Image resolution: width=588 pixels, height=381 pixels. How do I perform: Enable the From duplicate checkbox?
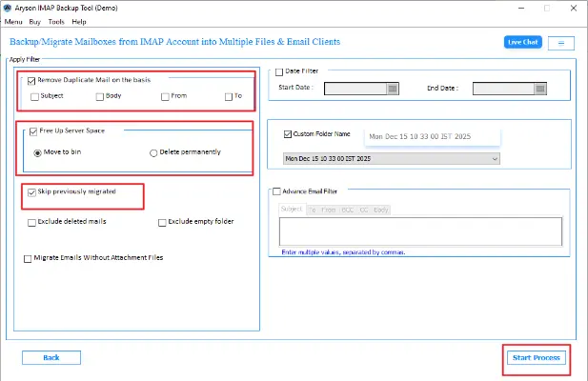pyautogui.click(x=165, y=96)
